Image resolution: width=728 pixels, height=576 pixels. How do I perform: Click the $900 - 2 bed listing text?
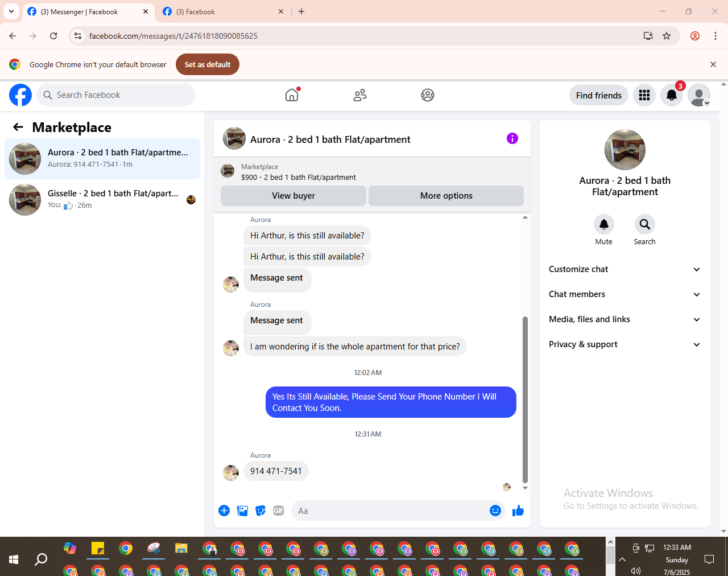click(299, 177)
